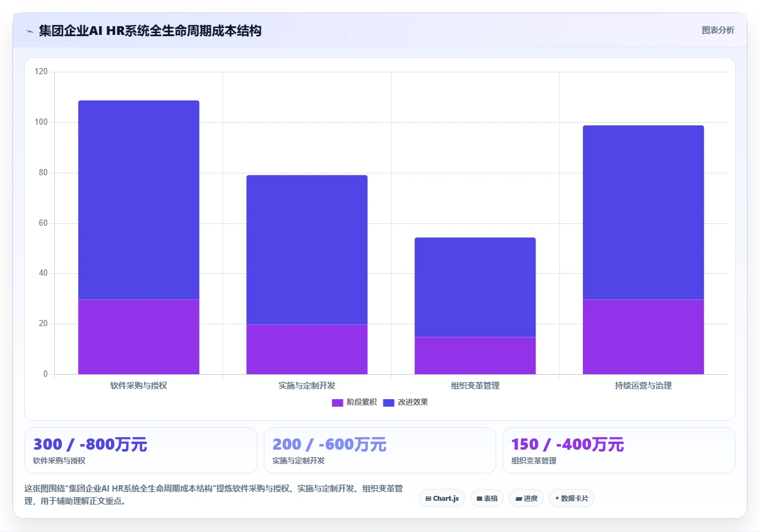Click the y-axis label 120
Image resolution: width=760 pixels, height=532 pixels.
pyautogui.click(x=41, y=72)
